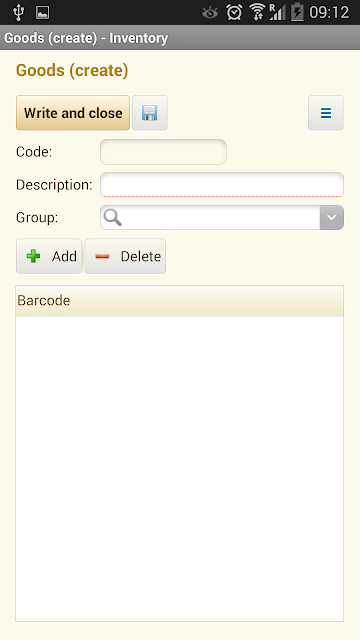Open the hamburger menu icon
Image resolution: width=360 pixels, height=640 pixels.
point(326,113)
